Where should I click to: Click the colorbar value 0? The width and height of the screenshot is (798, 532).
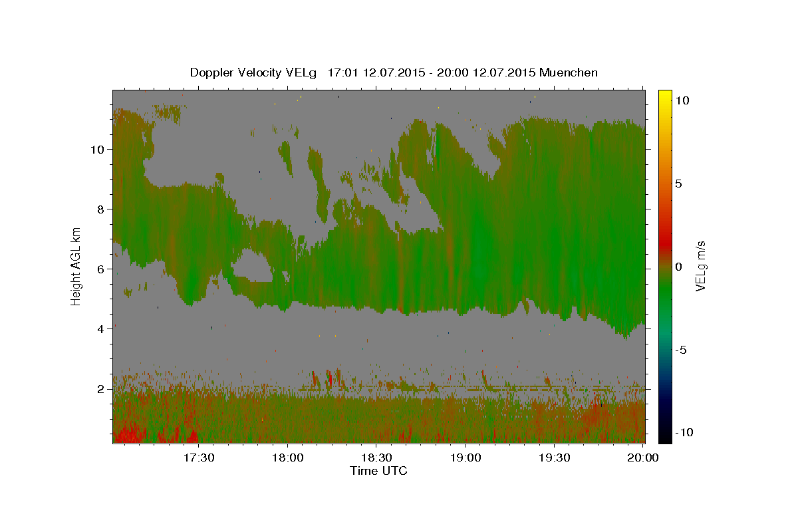click(x=678, y=267)
